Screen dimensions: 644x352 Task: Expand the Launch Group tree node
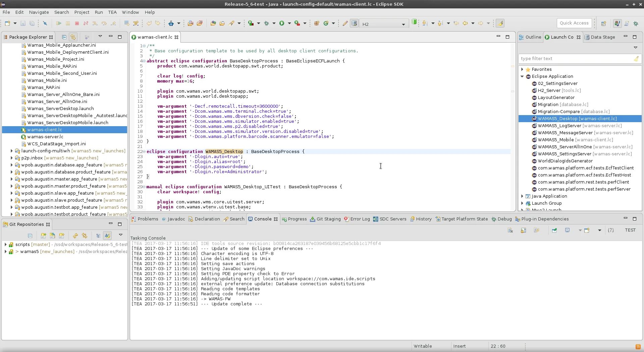522,203
